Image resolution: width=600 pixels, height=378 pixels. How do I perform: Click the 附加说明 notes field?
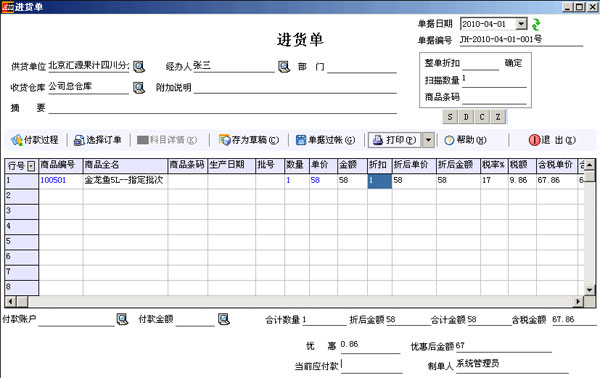click(x=295, y=87)
